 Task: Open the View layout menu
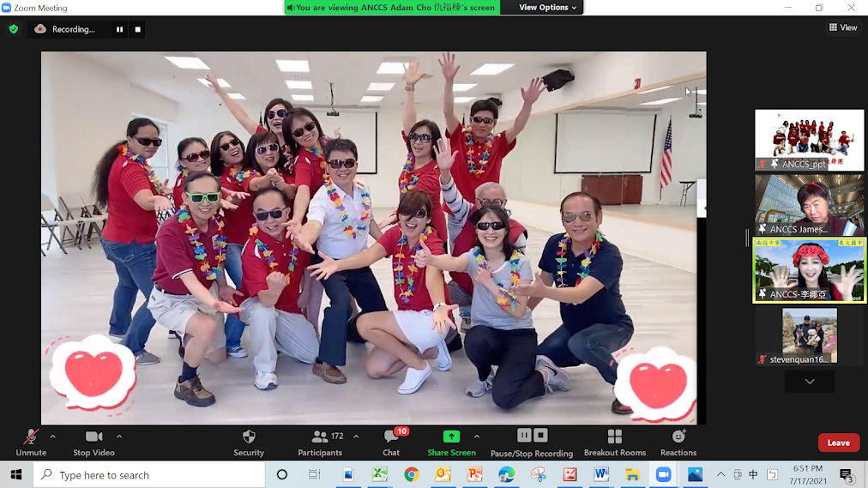tap(843, 27)
